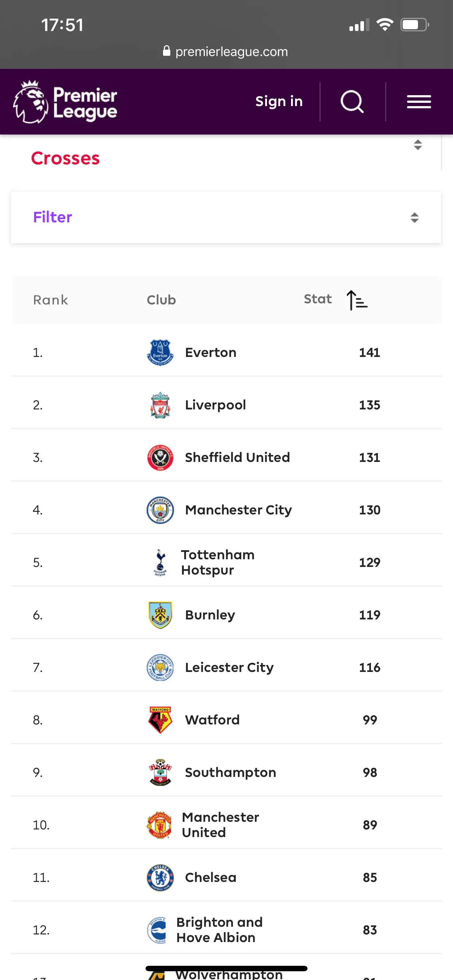Open Leicester City club link
Image resolution: width=453 pixels, height=980 pixels.
click(229, 667)
